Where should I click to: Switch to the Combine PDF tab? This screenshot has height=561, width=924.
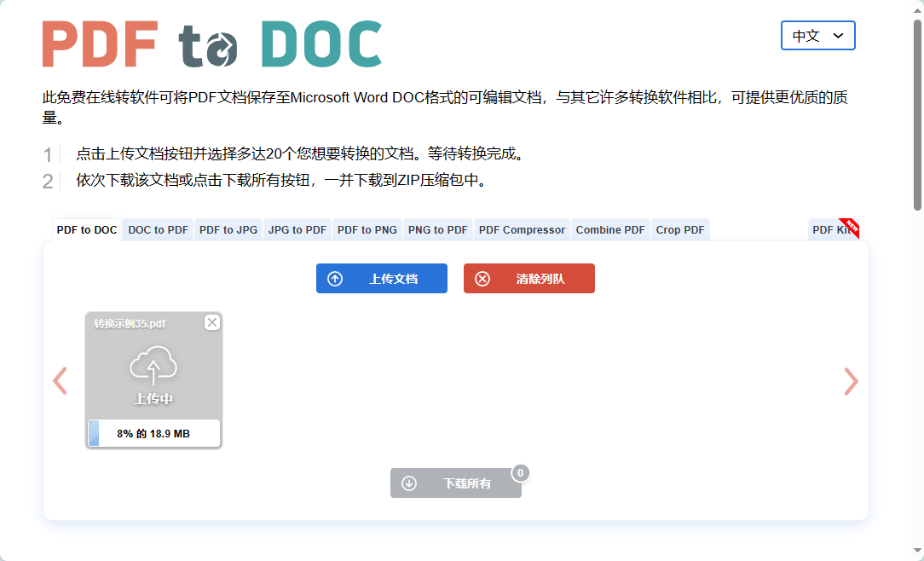[609, 229]
